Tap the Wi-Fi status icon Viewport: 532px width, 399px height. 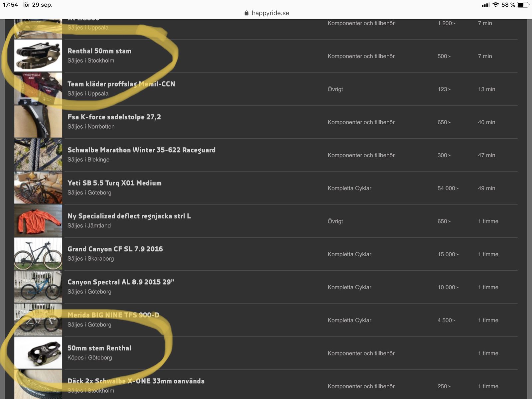coord(495,5)
